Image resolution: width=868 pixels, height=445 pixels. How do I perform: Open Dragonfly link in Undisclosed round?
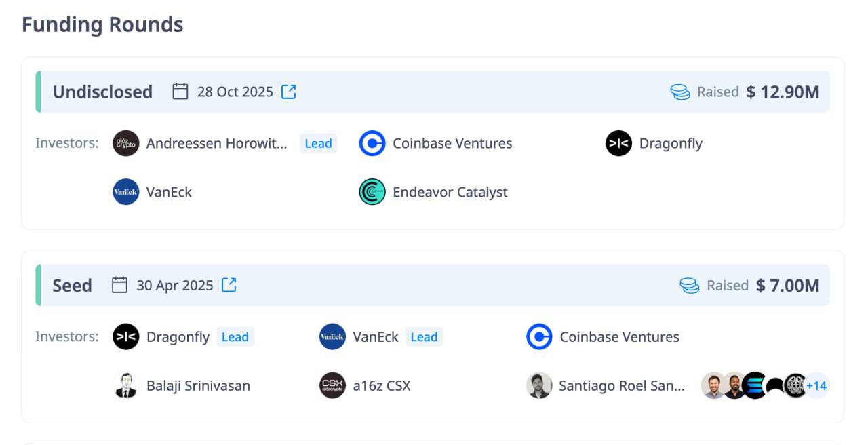tap(671, 143)
